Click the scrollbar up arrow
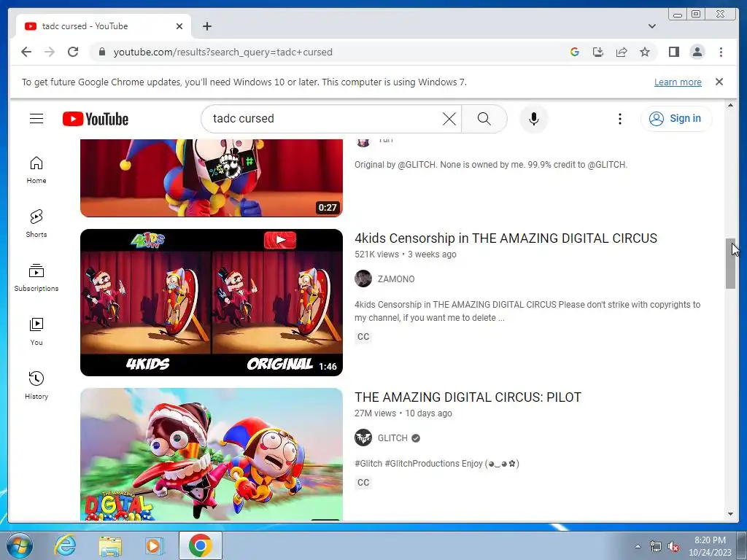Viewport: 747px width, 560px height. click(x=730, y=105)
